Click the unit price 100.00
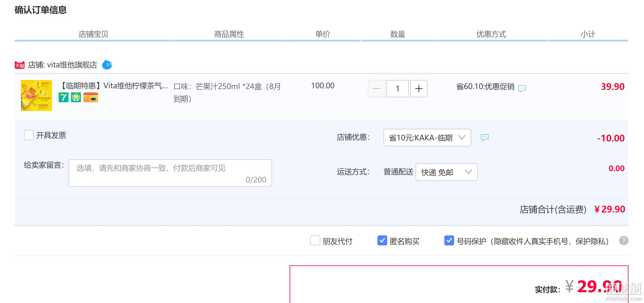The width and height of the screenshot is (644, 303). coord(323,85)
